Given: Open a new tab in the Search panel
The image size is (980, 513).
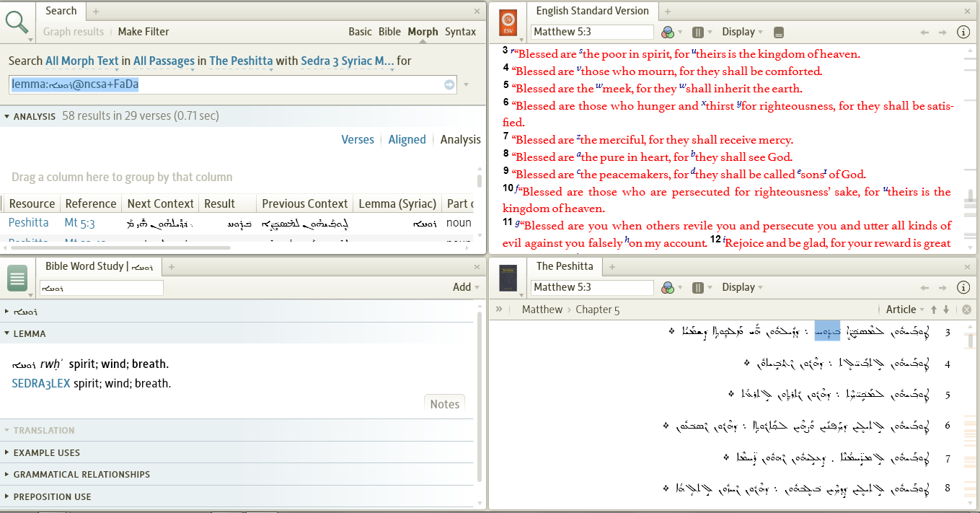Looking at the screenshot, I should [96, 11].
